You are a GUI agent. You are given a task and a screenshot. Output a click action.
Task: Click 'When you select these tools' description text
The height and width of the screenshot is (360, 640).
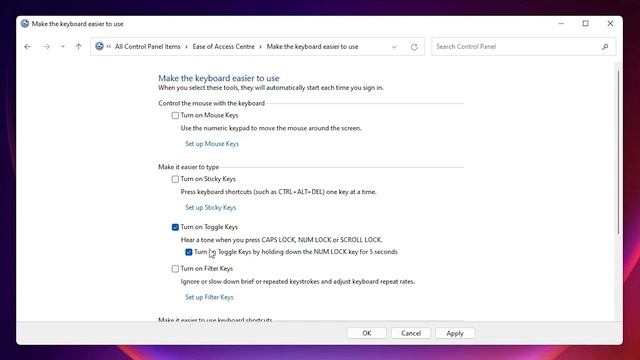coord(271,88)
